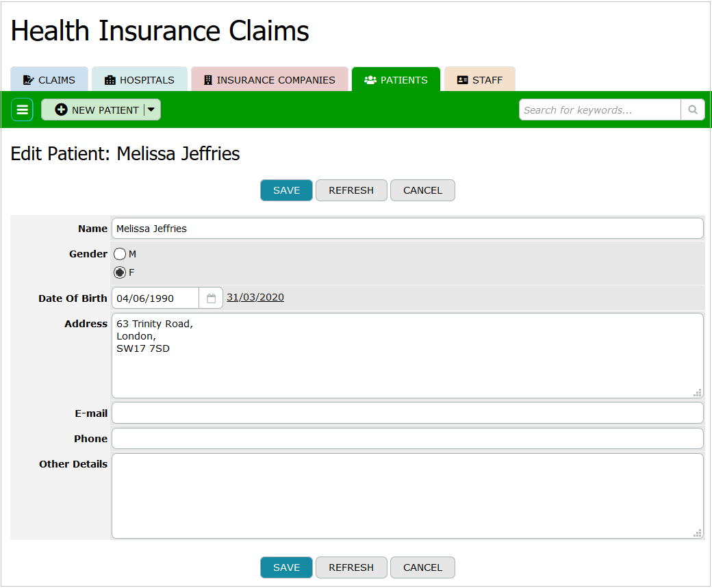Click the Claims tab icon
This screenshot has width=712, height=588.
[x=28, y=80]
